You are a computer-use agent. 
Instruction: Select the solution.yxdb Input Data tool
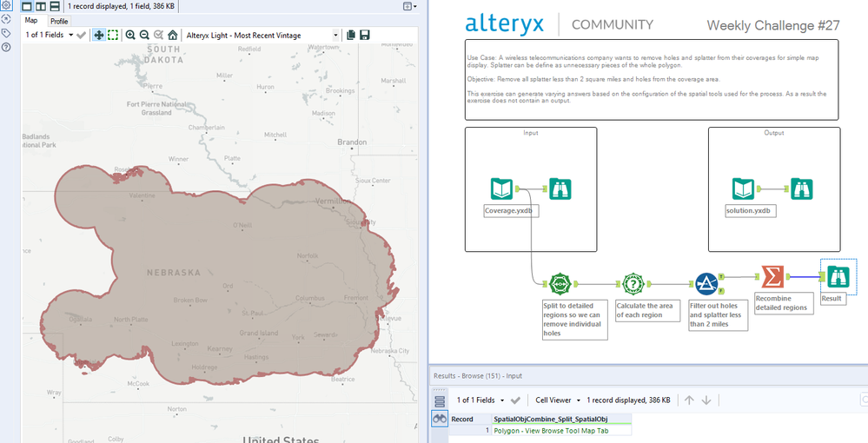(744, 188)
